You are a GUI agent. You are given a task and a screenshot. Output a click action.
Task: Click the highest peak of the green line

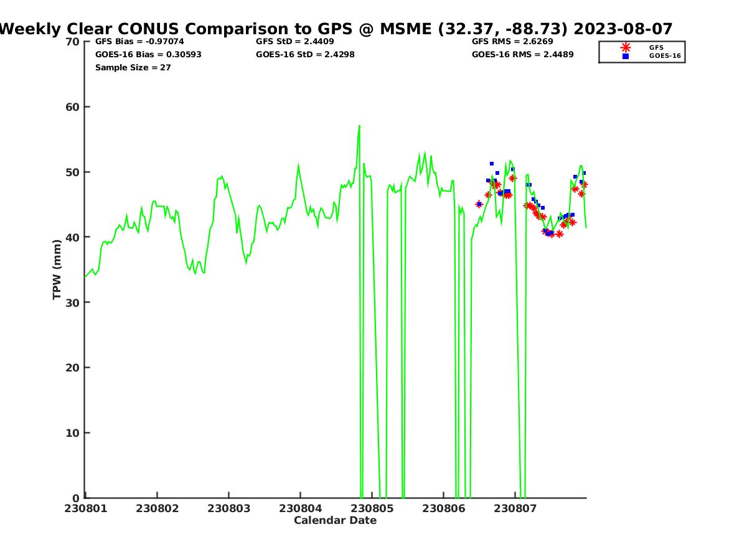(359, 126)
